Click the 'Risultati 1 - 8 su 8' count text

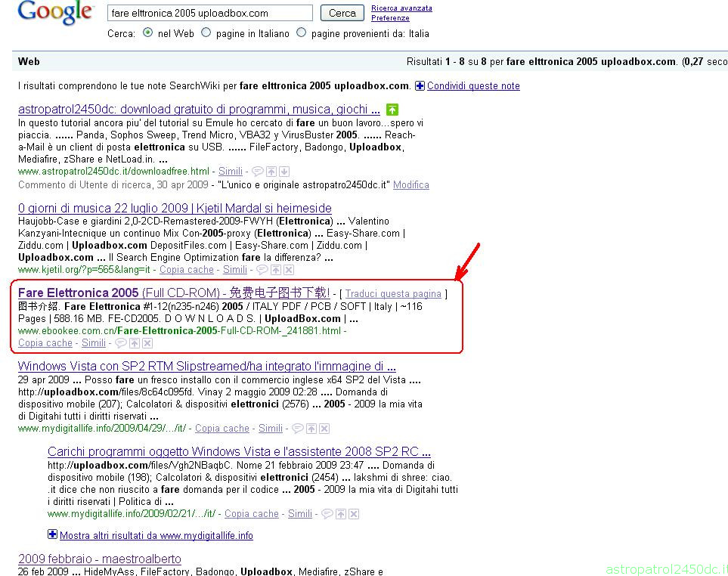(447, 62)
